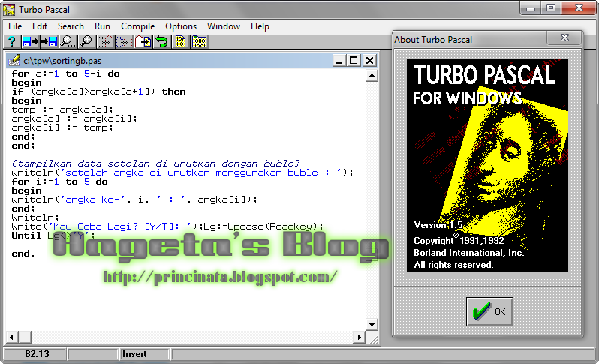Click the standalone 'Writeln;' line

[x=35, y=218]
